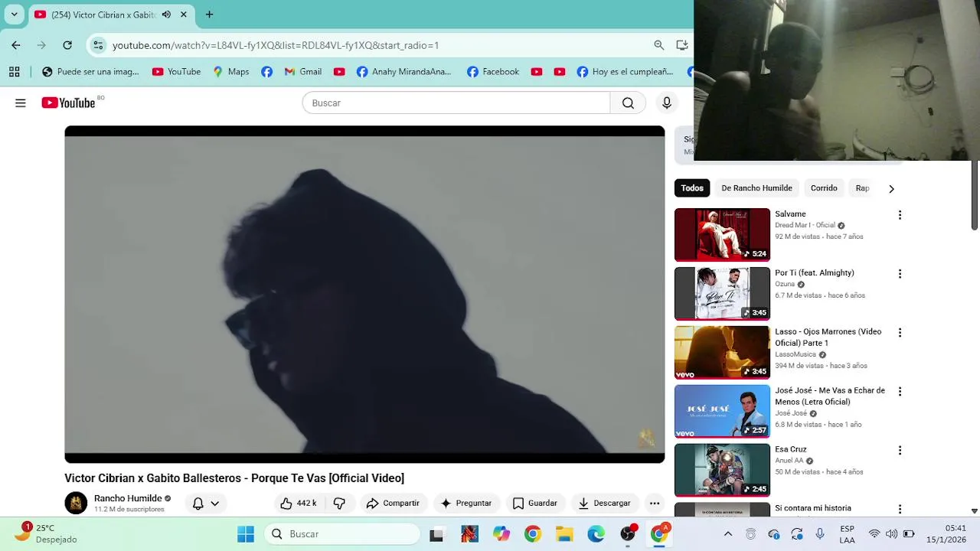980x551 pixels.
Task: Go back with the browser back arrow
Action: point(16,45)
